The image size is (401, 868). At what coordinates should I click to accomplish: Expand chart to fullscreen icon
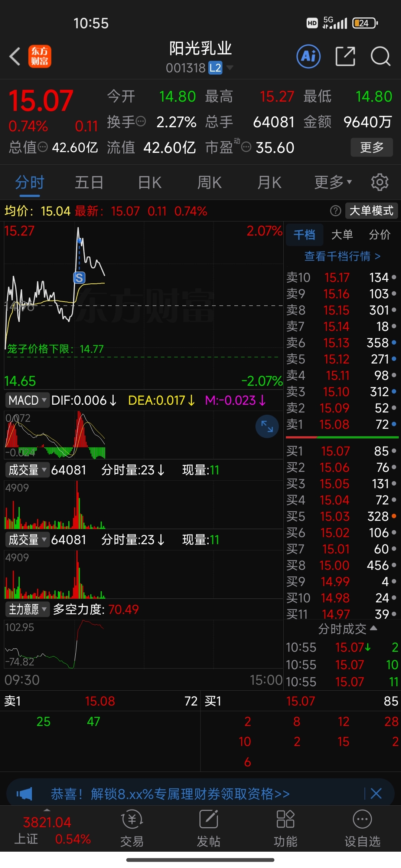click(x=267, y=426)
